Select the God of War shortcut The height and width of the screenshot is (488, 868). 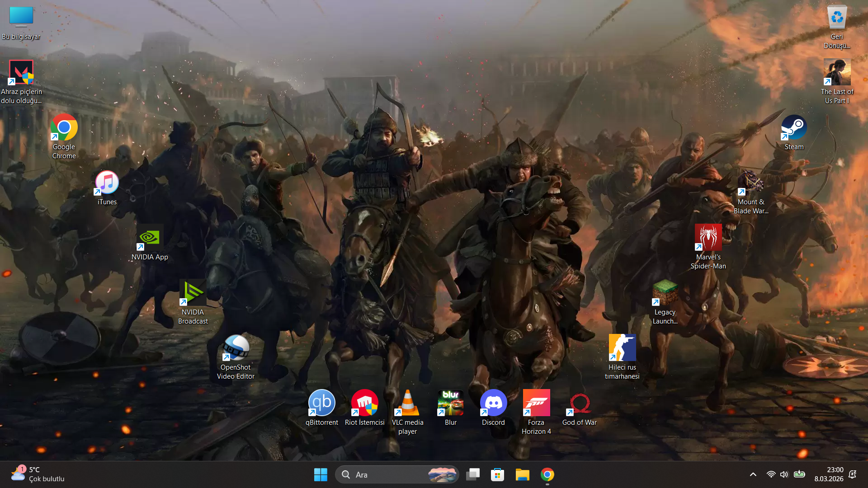[x=579, y=408]
